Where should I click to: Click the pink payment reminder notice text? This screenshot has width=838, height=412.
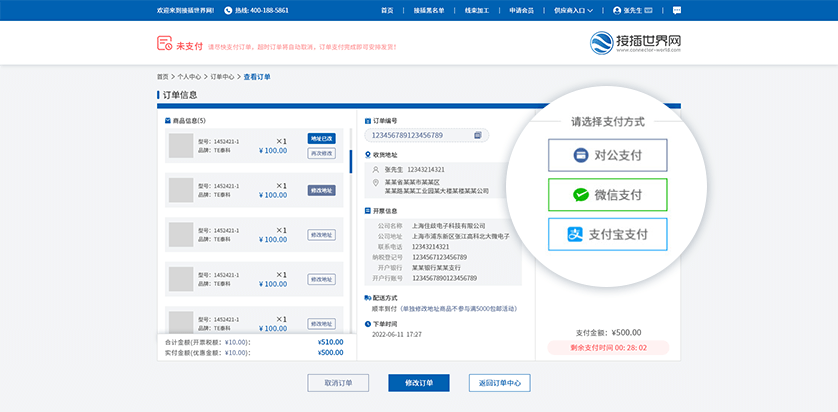tap(302, 47)
